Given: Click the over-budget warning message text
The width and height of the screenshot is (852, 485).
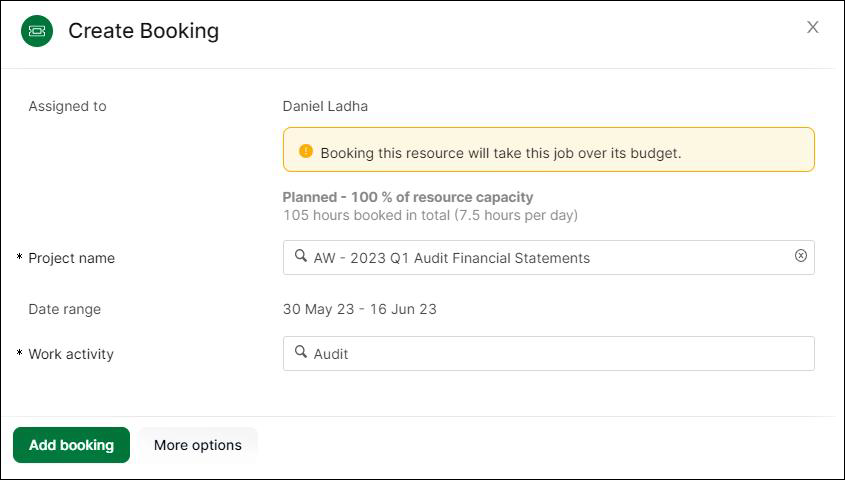Looking at the screenshot, I should click(x=500, y=153).
